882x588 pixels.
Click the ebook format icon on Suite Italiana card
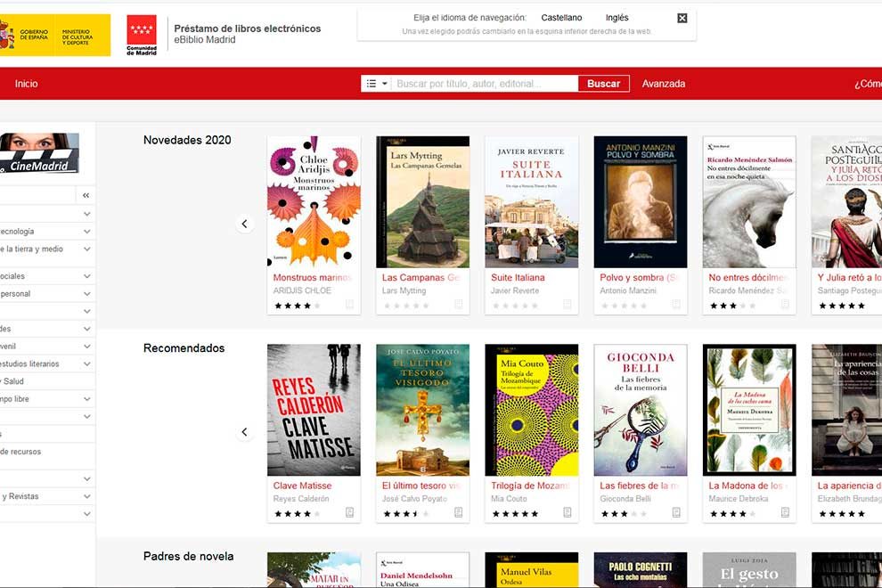[x=567, y=305]
